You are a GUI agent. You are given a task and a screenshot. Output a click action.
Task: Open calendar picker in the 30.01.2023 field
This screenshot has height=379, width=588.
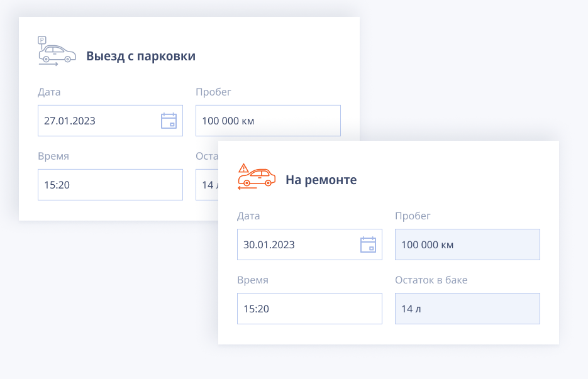pyautogui.click(x=368, y=244)
